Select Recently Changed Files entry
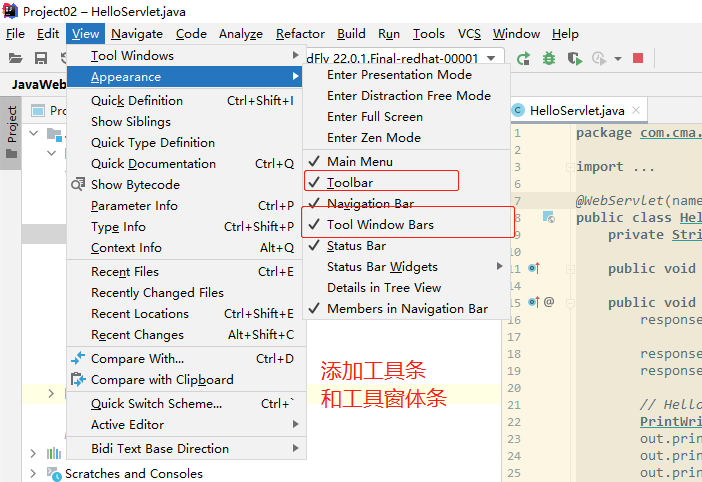 [x=186, y=293]
